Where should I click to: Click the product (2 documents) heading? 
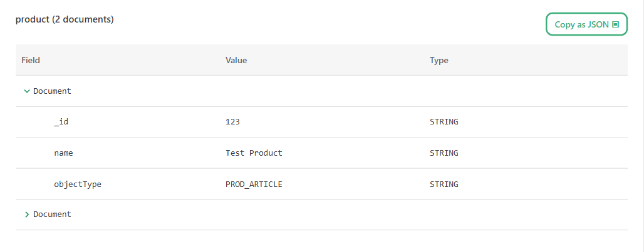coord(65,19)
